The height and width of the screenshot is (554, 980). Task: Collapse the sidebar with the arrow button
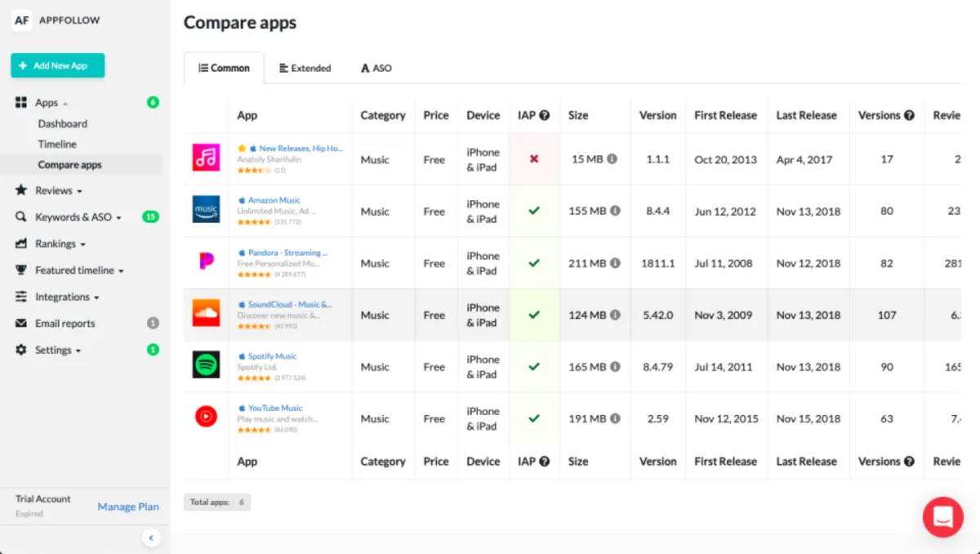(x=150, y=538)
